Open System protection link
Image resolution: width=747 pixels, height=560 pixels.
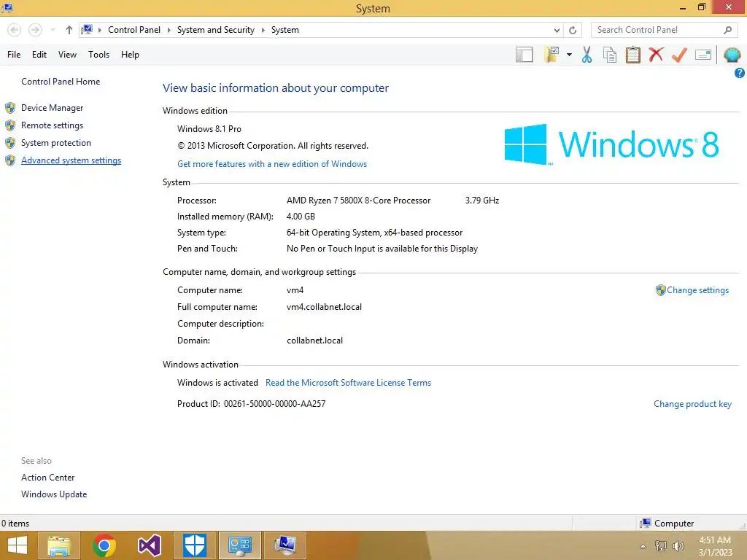point(55,143)
